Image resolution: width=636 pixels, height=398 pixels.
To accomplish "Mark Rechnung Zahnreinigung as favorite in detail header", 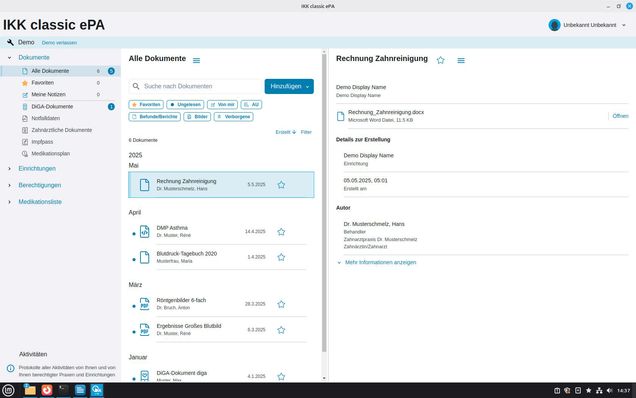I will pos(440,60).
